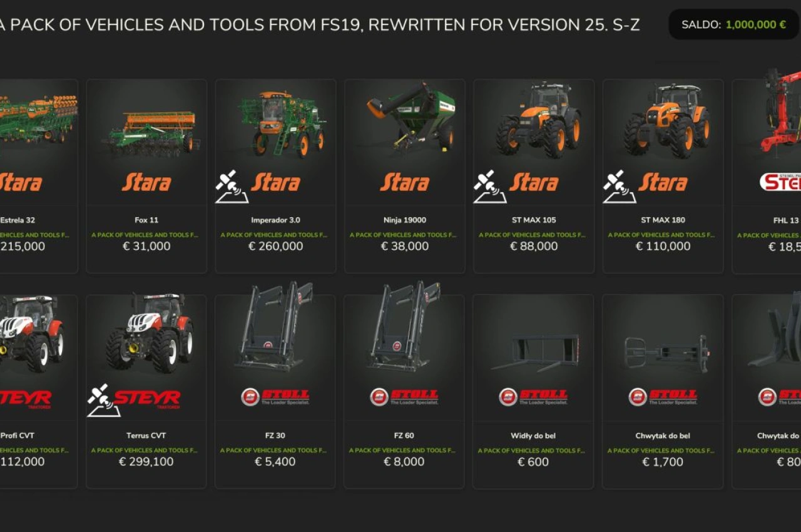Screen dimensions: 801x532
Task: Click the GPS satellite icon on Imperador 3.0 card
Action: [232, 187]
